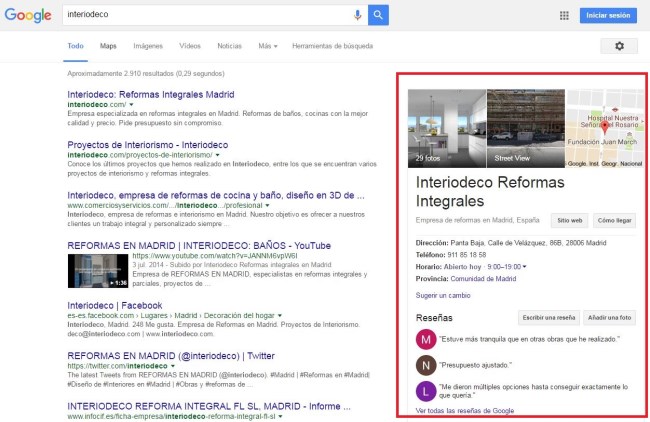This screenshot has width=650, height=422.
Task: Open Ver todas las reseñas de Google
Action: click(465, 410)
